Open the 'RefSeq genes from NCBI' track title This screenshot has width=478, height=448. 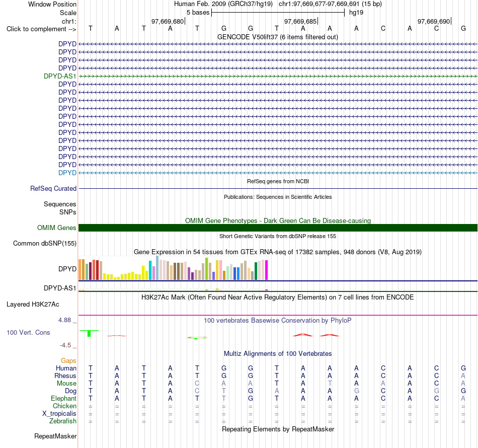(x=278, y=181)
